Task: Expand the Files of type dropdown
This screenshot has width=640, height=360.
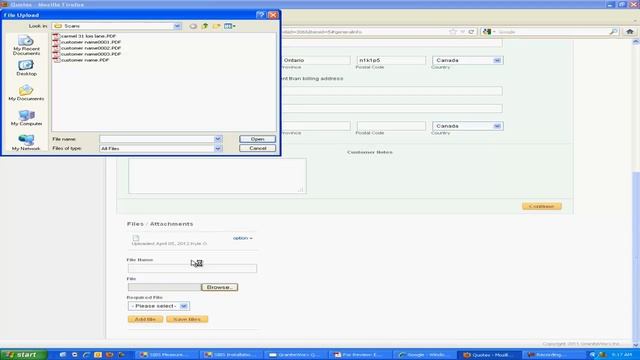Action: coord(218,149)
